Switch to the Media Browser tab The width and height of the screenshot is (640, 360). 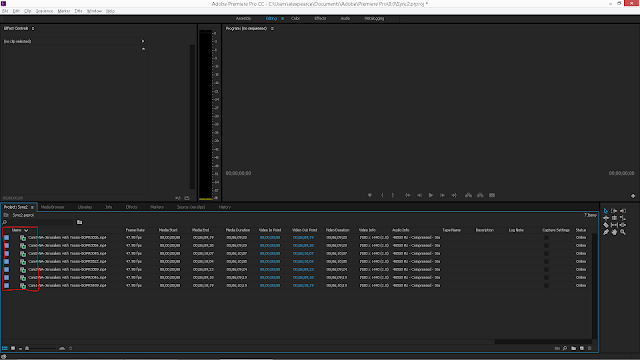(53, 207)
